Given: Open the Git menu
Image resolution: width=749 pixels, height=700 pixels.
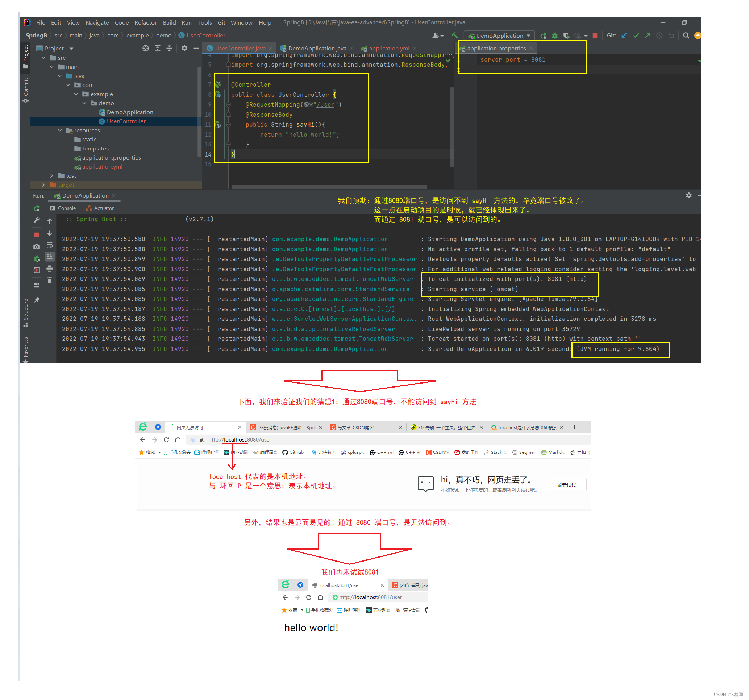Looking at the screenshot, I should click(221, 22).
